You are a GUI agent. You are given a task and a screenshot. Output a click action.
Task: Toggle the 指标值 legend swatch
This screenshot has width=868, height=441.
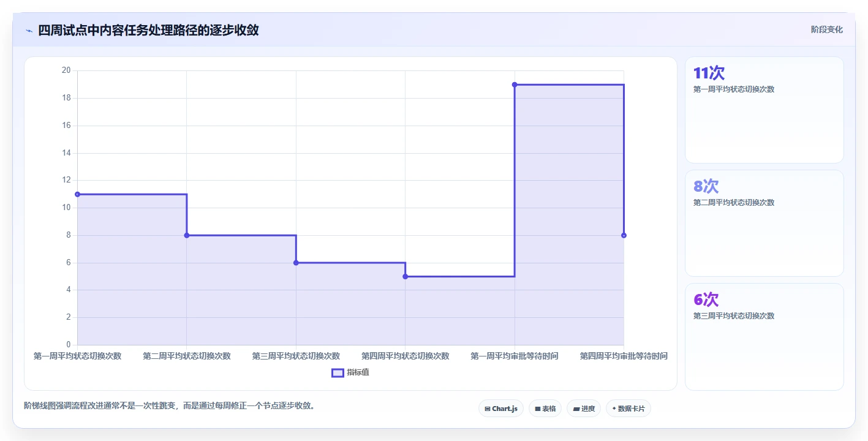pyautogui.click(x=338, y=372)
